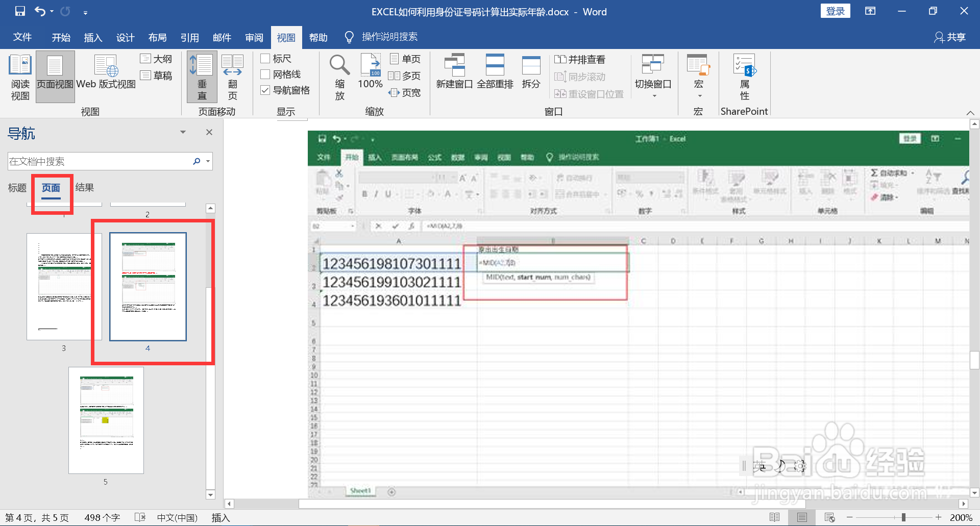980x526 pixels.
Task: Zoom out with minus button
Action: click(849, 517)
